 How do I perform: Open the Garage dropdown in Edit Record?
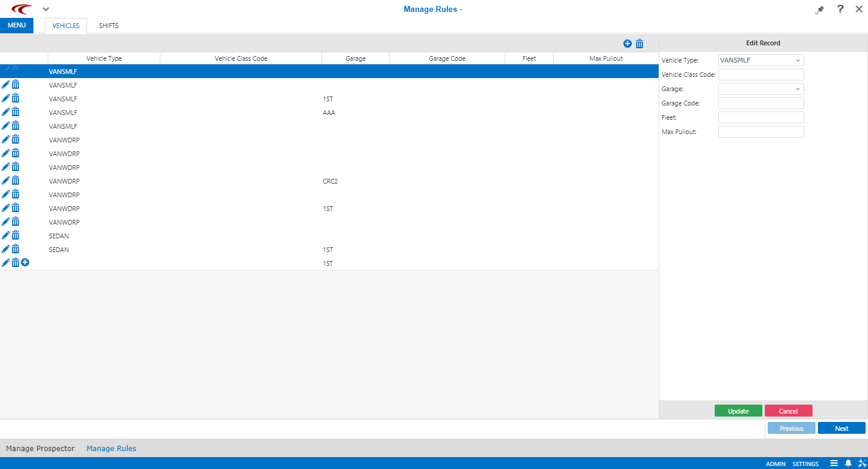pyautogui.click(x=798, y=88)
